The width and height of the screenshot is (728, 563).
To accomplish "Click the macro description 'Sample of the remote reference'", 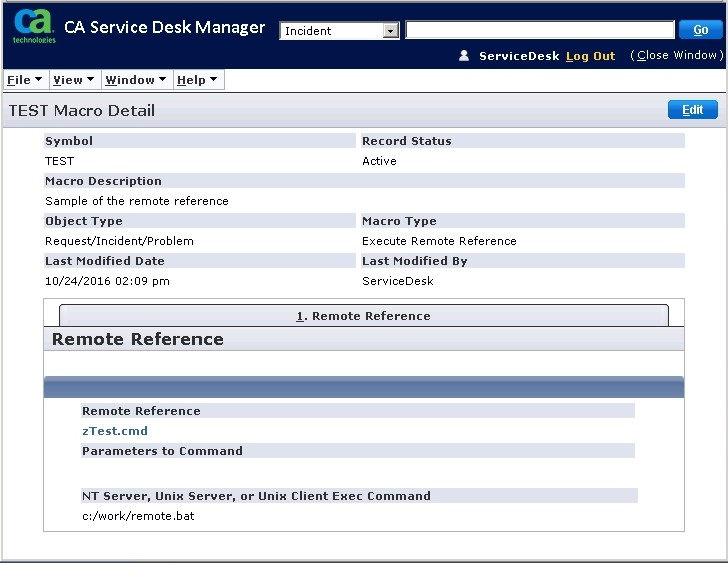I will point(136,201).
